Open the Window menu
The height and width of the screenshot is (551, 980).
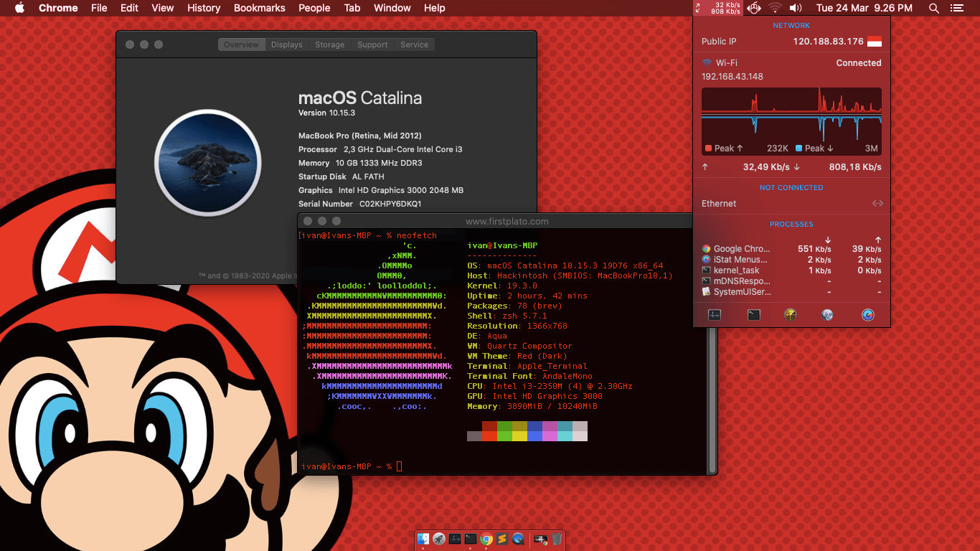click(392, 8)
